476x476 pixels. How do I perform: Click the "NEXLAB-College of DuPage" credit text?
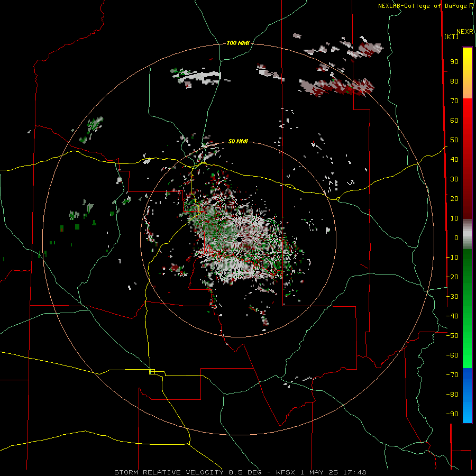point(423,6)
